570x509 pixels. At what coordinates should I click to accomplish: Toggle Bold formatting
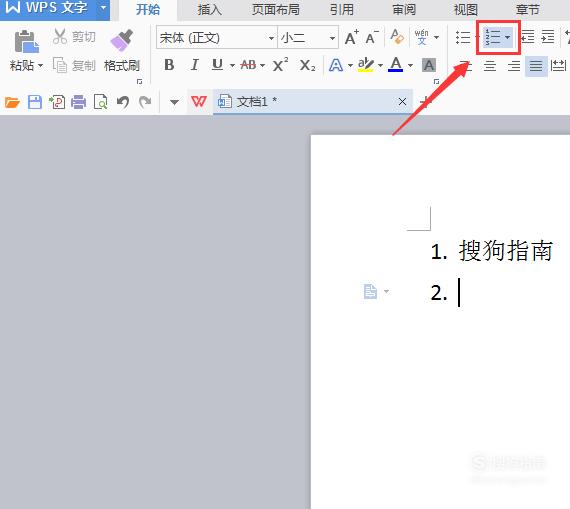(x=169, y=65)
